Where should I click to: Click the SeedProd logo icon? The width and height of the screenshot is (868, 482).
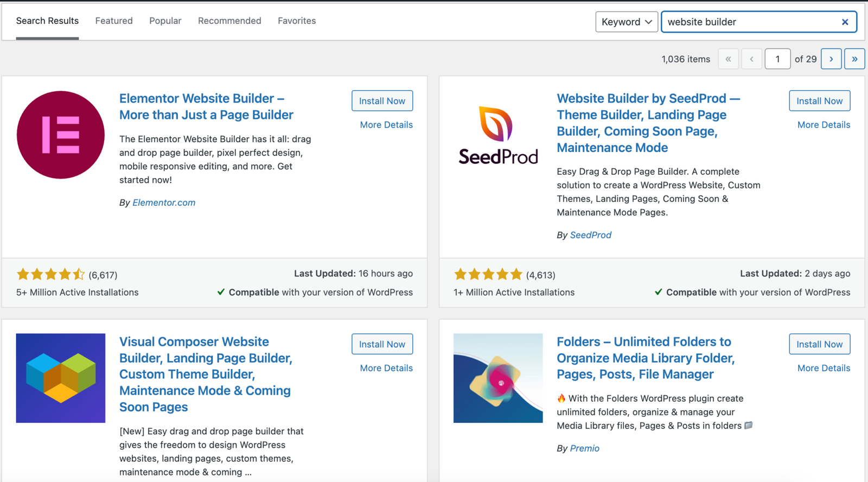(498, 135)
